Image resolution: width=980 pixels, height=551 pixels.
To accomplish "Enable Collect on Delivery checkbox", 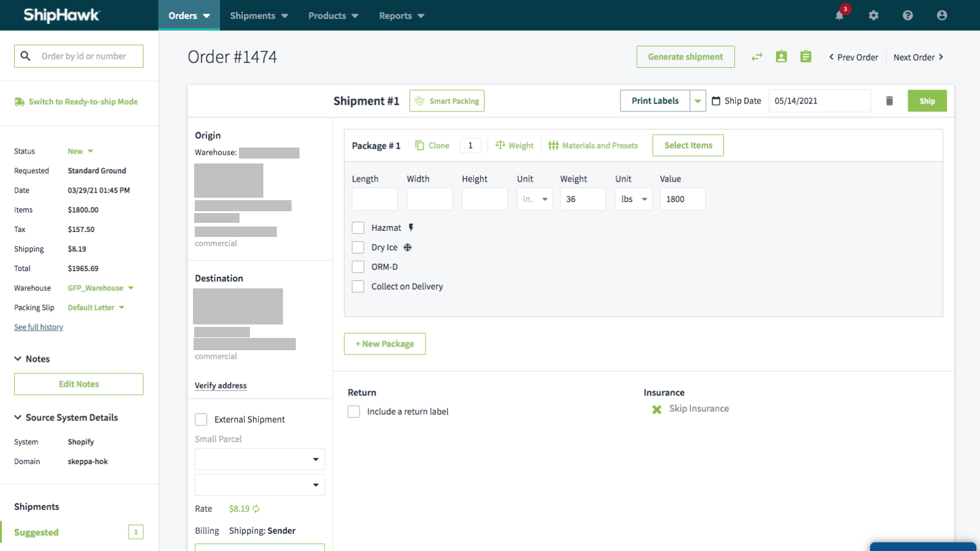I will [358, 287].
